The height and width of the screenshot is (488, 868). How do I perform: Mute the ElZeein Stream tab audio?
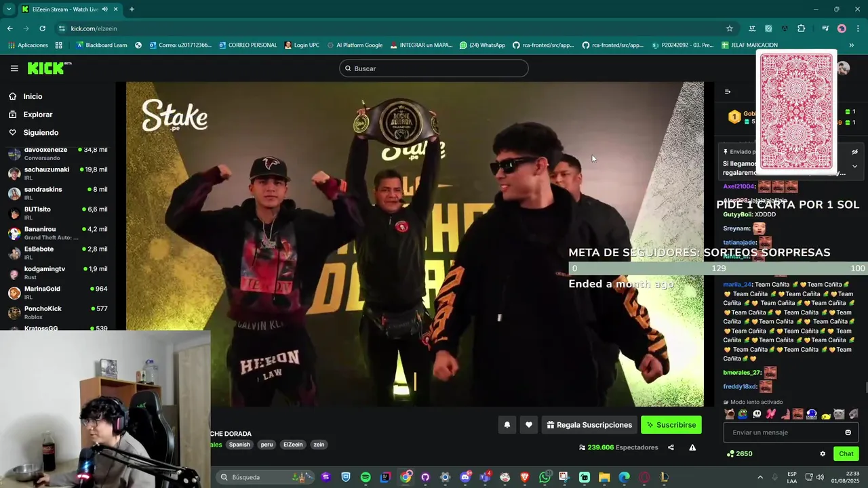104,9
